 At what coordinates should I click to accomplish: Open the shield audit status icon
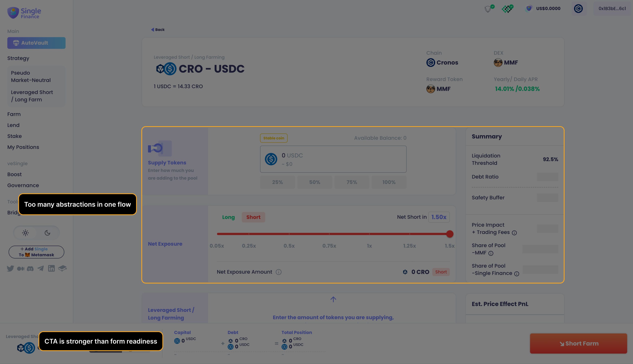[489, 8]
